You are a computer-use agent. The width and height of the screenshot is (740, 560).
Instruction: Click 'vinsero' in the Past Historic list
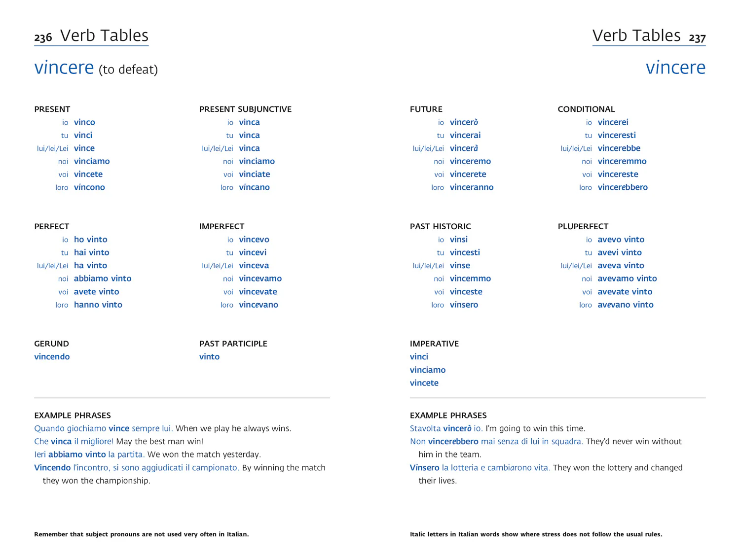pyautogui.click(x=464, y=305)
